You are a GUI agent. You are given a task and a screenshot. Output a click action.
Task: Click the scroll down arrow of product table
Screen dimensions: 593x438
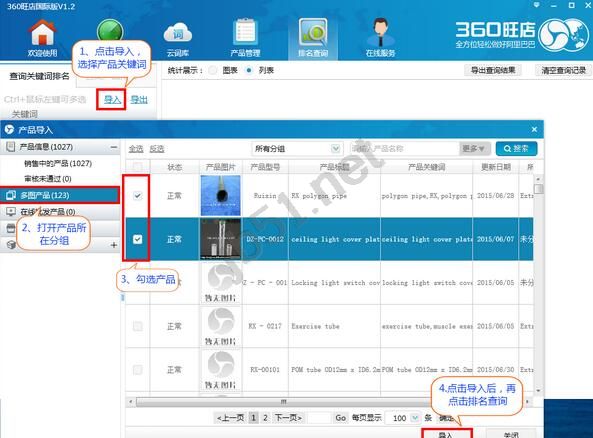tap(538, 390)
